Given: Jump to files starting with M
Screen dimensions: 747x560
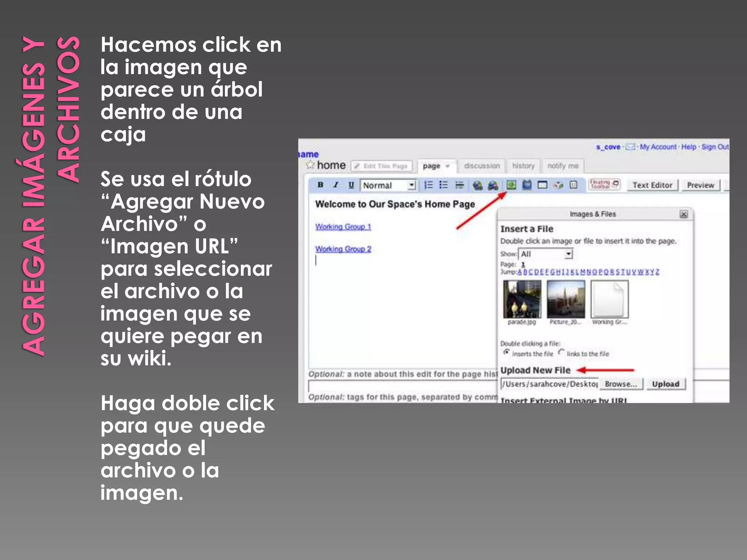Looking at the screenshot, I should [583, 272].
